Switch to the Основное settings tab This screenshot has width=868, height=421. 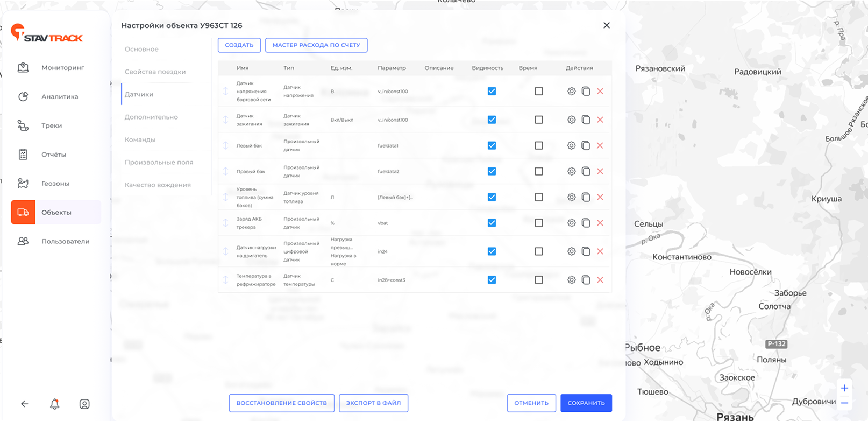tap(141, 49)
